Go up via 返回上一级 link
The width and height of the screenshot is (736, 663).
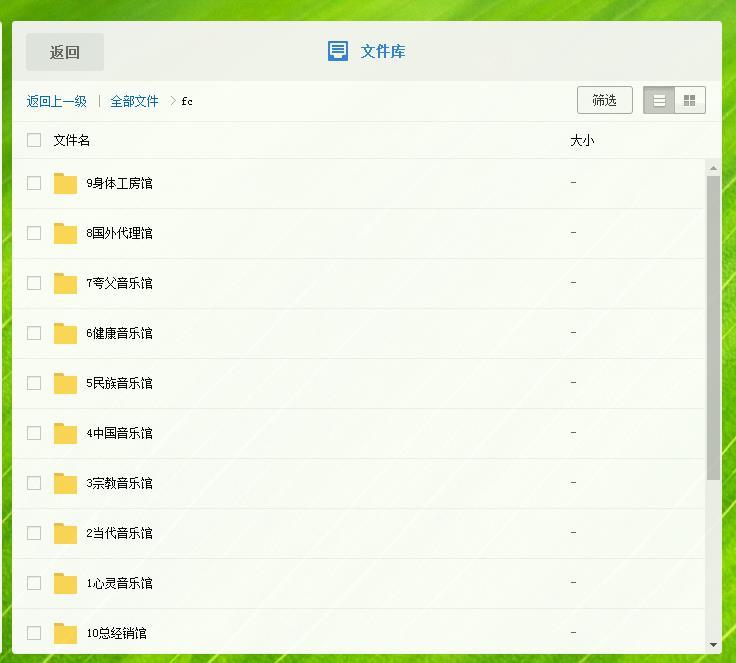[x=57, y=101]
